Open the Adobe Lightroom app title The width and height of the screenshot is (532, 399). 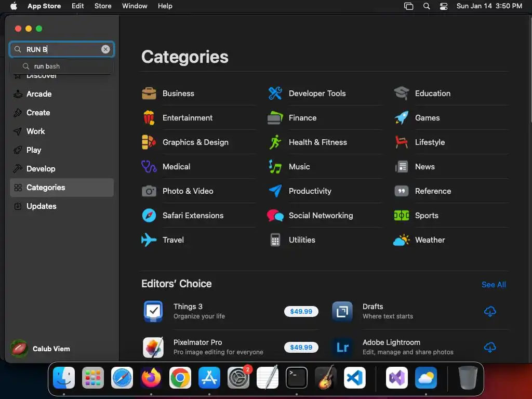click(x=391, y=342)
